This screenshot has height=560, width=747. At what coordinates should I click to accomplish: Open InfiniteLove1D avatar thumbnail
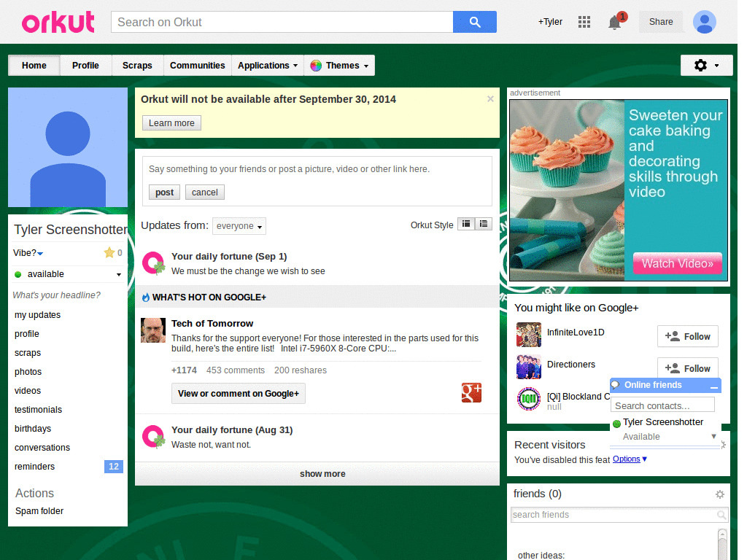[x=529, y=335]
